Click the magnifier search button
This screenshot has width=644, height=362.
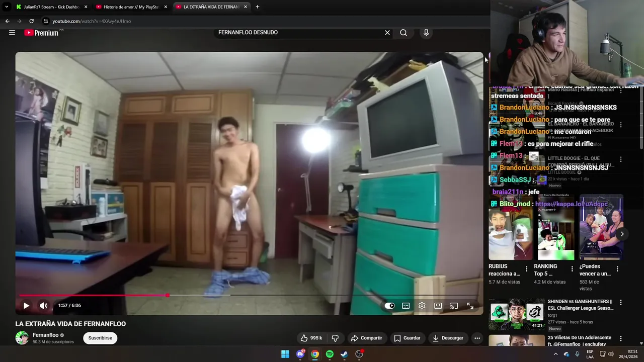[404, 33]
